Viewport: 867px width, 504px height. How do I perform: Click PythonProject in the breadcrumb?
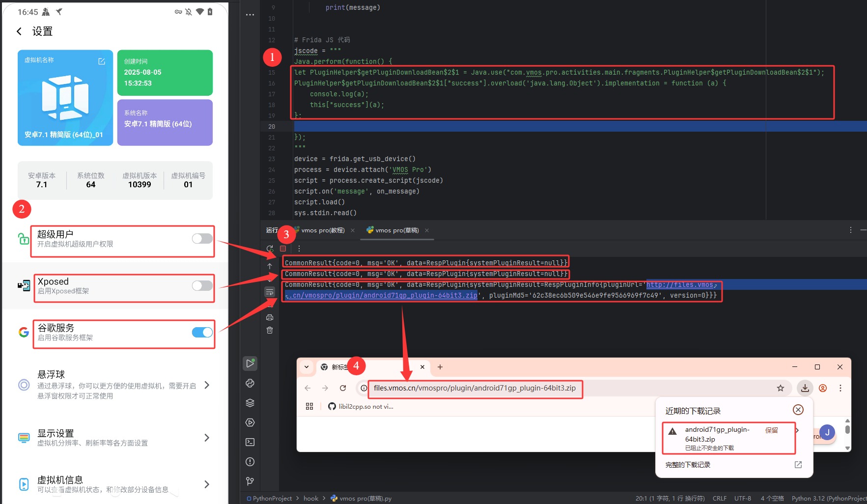pyautogui.click(x=269, y=498)
